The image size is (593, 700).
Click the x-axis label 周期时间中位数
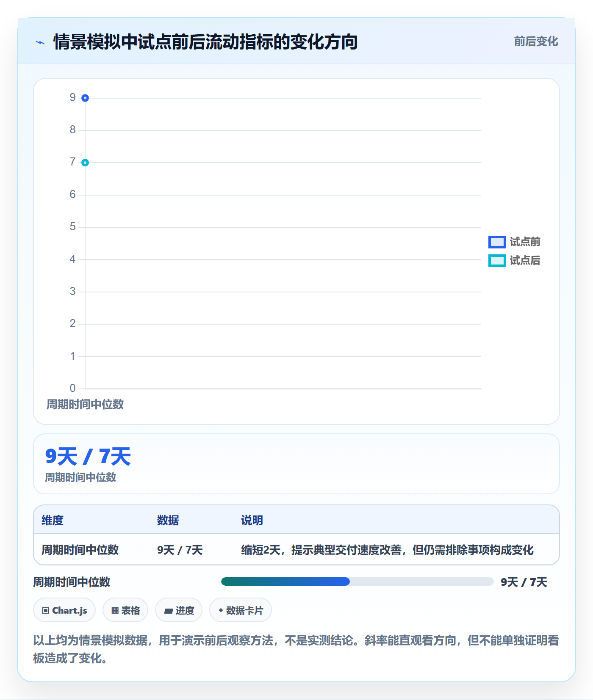(85, 404)
